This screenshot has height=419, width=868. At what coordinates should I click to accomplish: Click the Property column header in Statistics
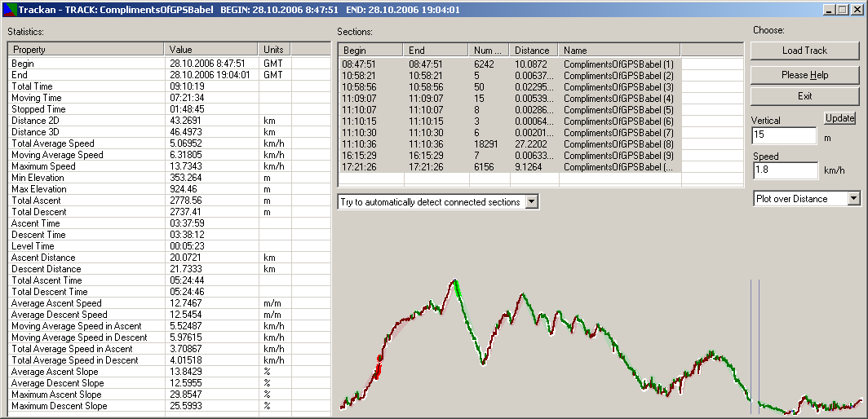point(86,50)
